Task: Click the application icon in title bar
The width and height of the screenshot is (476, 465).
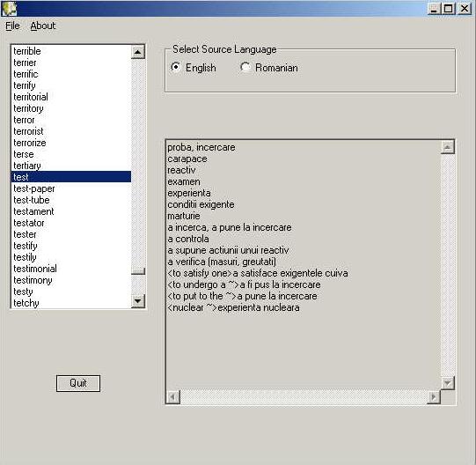Action: coord(9,9)
